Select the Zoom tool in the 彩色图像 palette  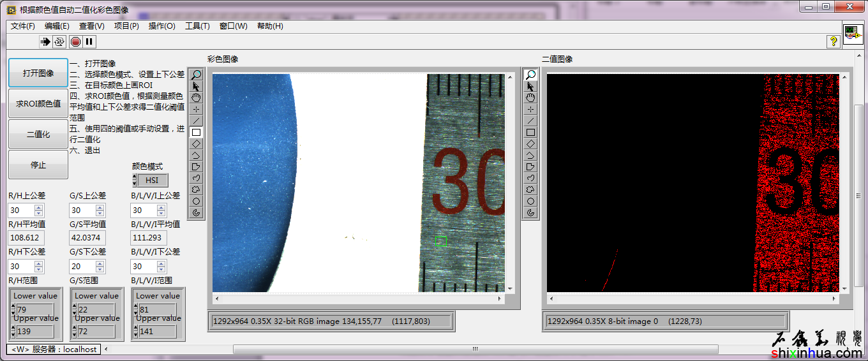coord(197,75)
